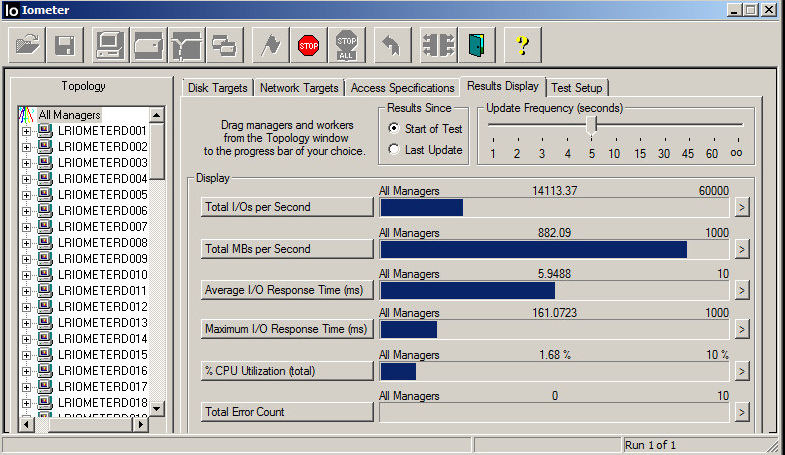785x455 pixels.
Task: Start tests with the green flag icon
Action: coord(271,45)
